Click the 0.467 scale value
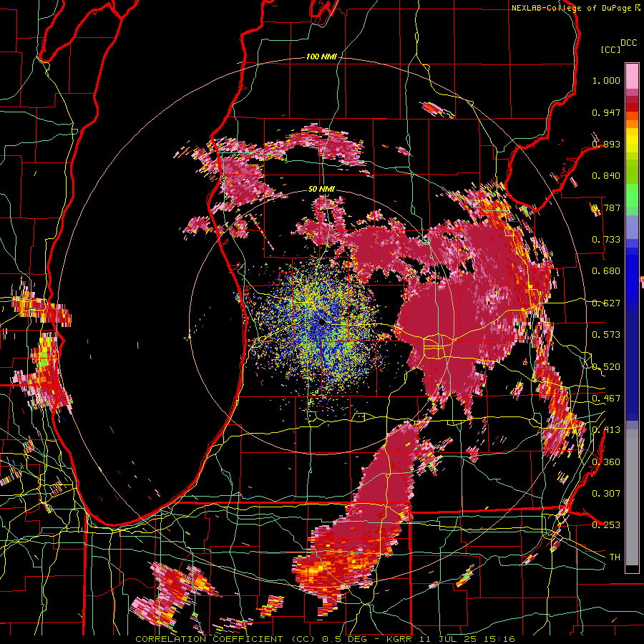The width and height of the screenshot is (644, 644). (x=606, y=399)
